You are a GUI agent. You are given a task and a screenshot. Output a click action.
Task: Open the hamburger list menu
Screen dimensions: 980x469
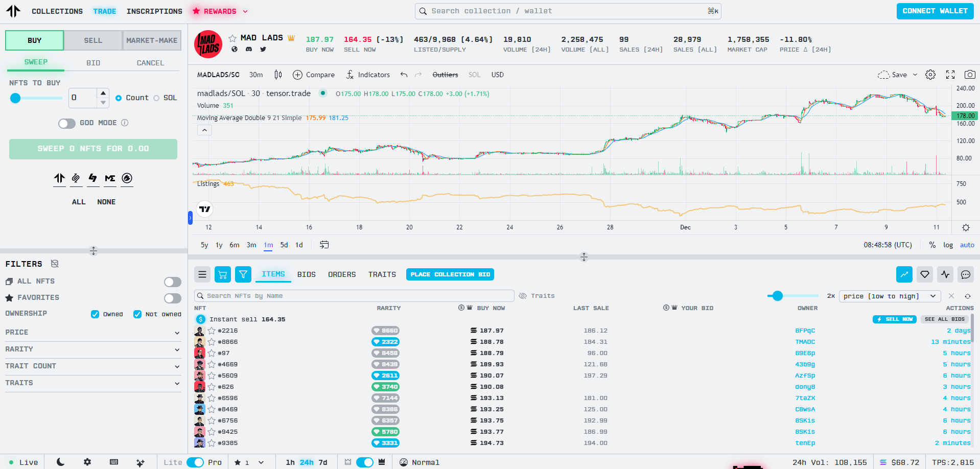202,274
